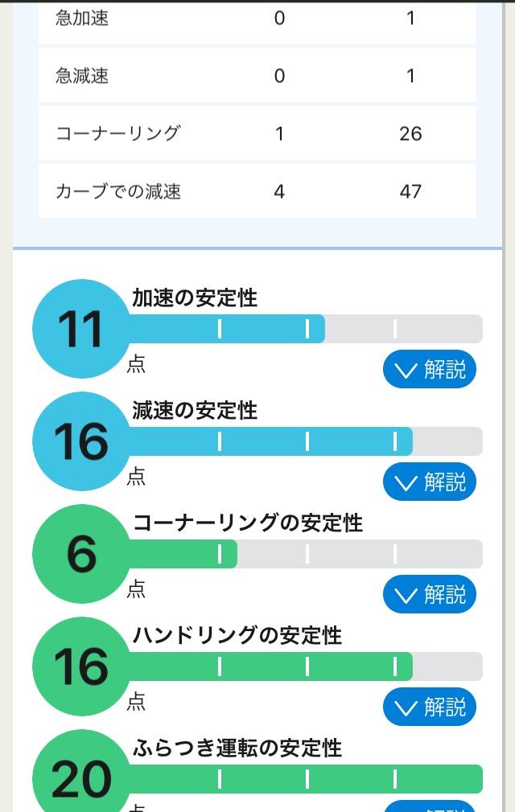Click the 加速の安定性 progress bar

click(306, 329)
